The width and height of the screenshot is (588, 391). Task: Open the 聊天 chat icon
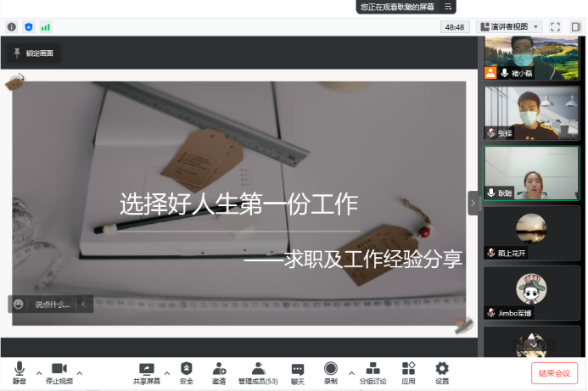(298, 372)
